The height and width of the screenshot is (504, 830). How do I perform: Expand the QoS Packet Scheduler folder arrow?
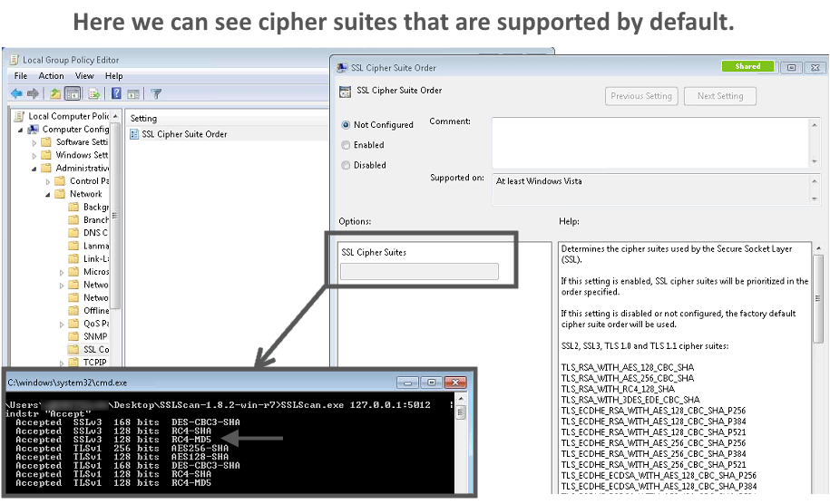[x=62, y=324]
